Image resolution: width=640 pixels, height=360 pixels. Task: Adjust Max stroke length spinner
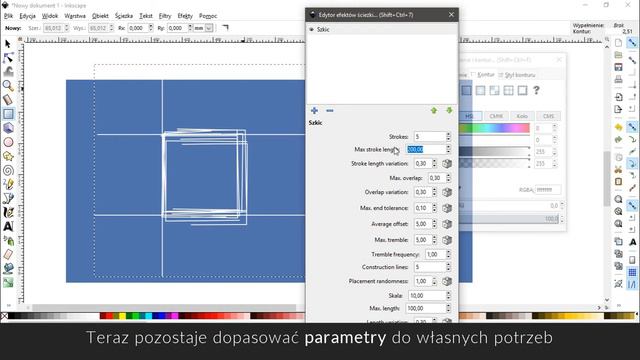[448, 149]
